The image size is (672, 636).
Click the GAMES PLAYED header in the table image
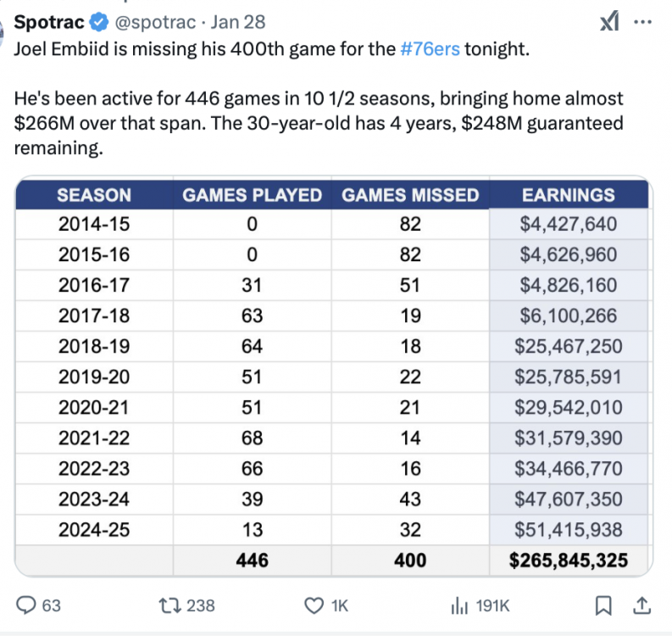coord(252,195)
